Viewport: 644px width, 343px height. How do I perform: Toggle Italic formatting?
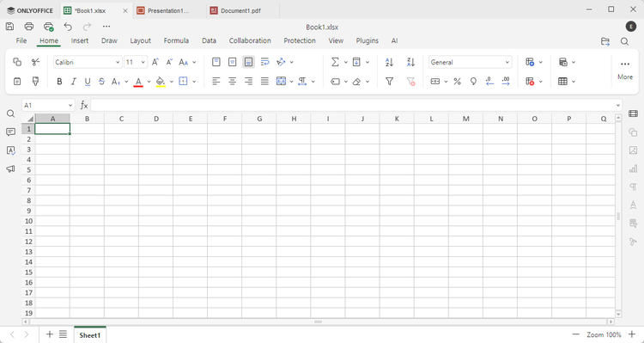(74, 82)
